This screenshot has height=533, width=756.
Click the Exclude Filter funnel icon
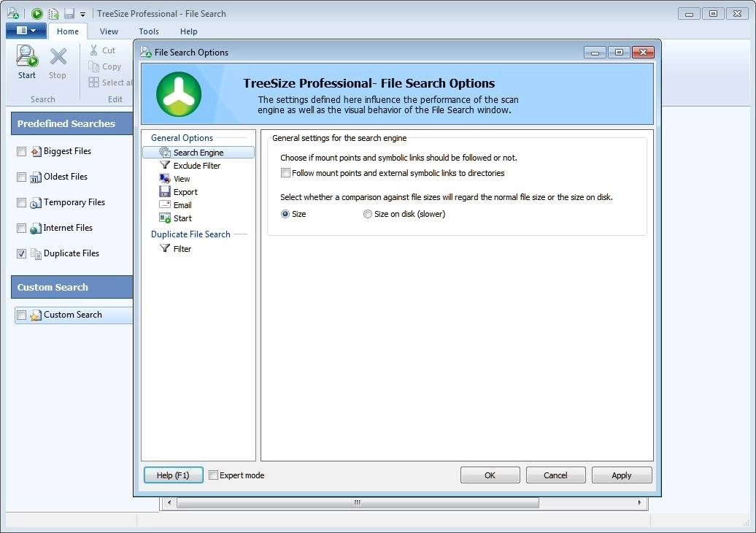tap(165, 166)
